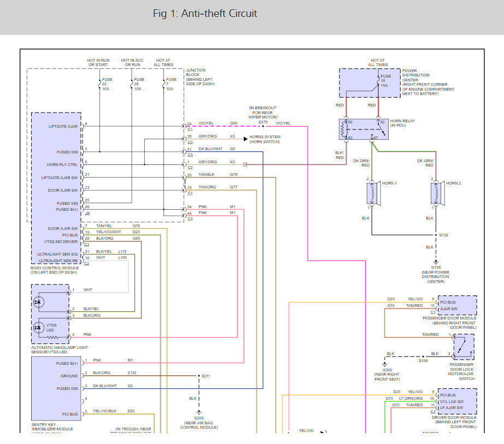Click the FUSE 7 10A label
The width and height of the screenshot is (504, 444).
pyautogui.click(x=171, y=84)
